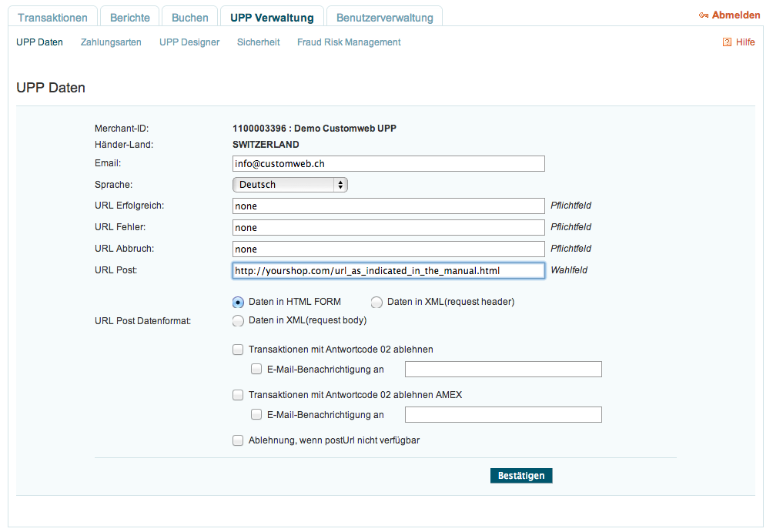
Task: Tick the first E-Mail-Benachrichtigung an checkbox
Action: coord(256,370)
